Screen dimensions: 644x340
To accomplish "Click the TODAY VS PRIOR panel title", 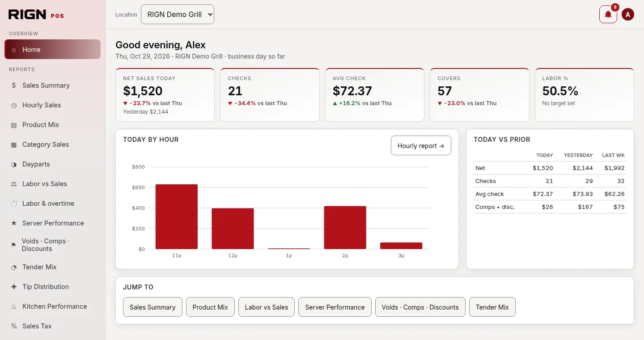I will (x=502, y=140).
